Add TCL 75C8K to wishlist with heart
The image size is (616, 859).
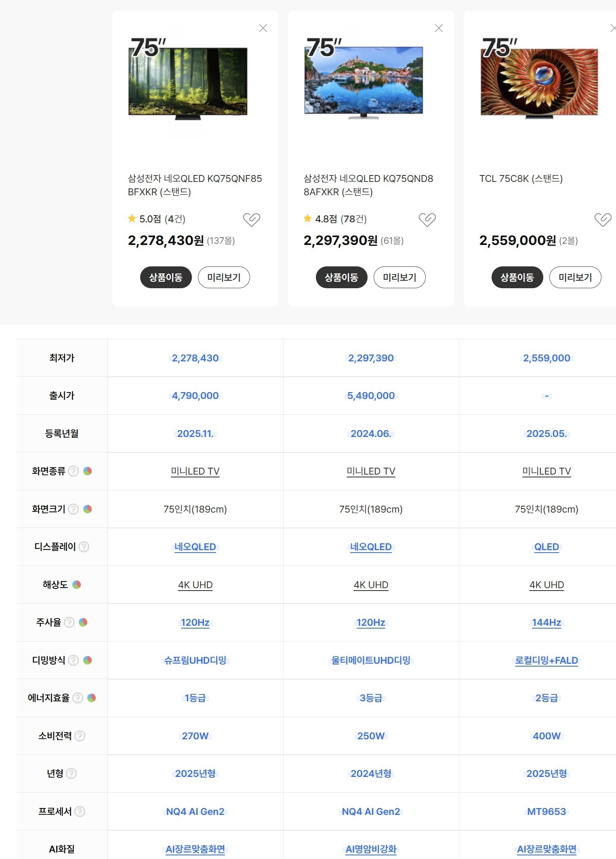603,219
